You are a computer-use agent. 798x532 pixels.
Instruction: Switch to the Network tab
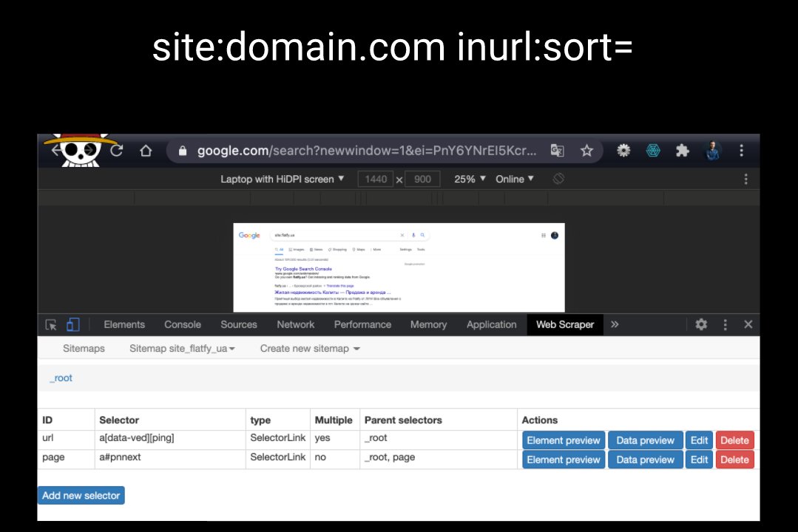pos(295,324)
